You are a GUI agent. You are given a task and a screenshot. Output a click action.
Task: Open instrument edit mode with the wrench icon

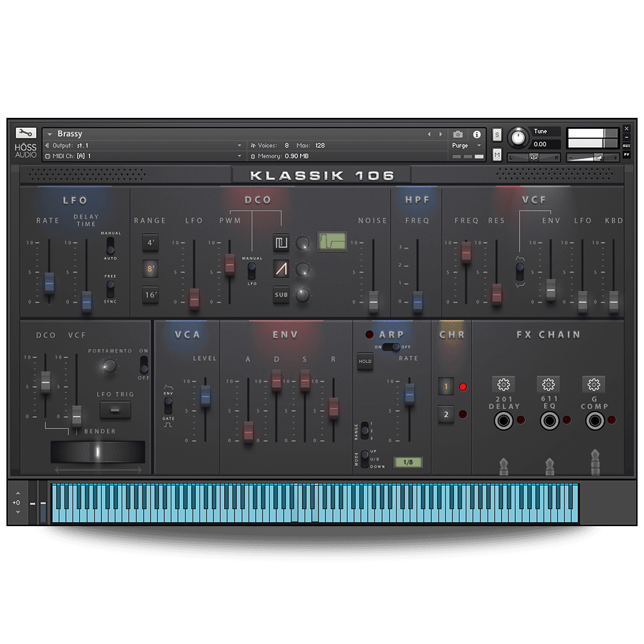[x=26, y=133]
